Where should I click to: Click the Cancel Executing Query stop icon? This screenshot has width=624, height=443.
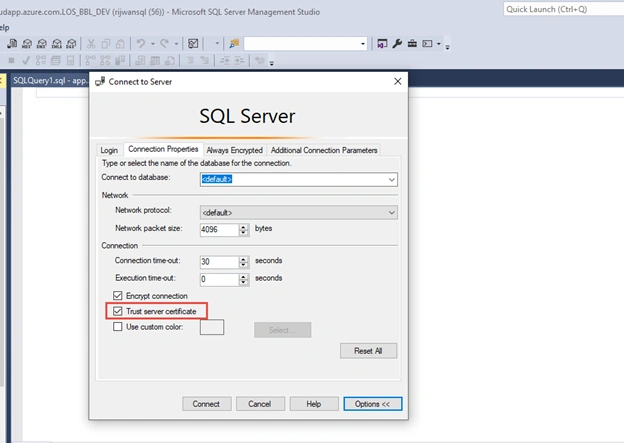[12, 60]
